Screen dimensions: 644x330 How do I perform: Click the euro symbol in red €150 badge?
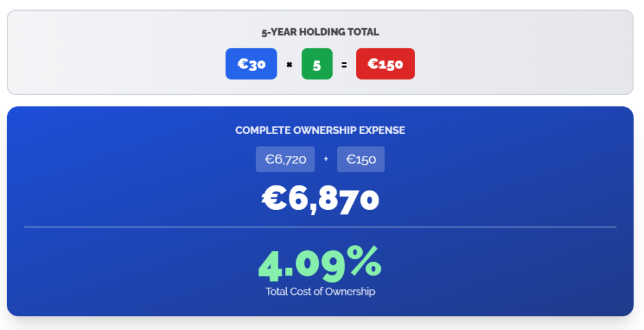372,64
